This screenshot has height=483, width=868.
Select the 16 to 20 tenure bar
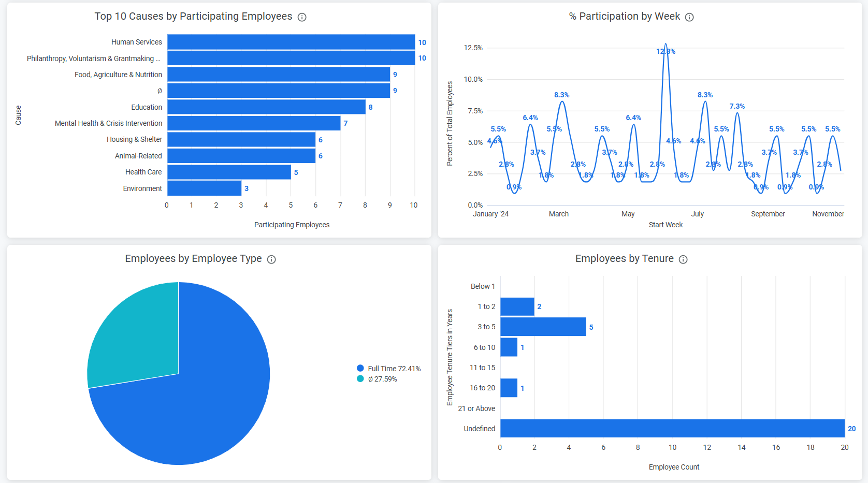click(x=509, y=388)
